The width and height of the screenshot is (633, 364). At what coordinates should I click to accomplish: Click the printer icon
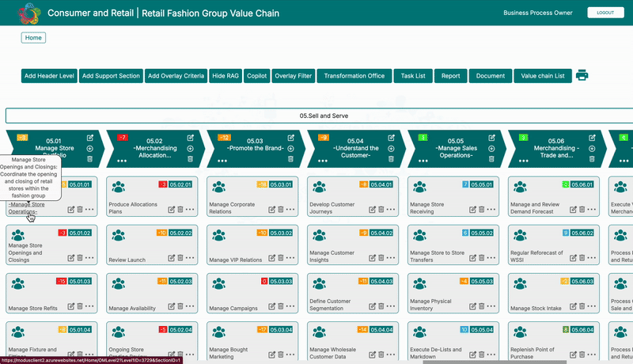pyautogui.click(x=582, y=75)
